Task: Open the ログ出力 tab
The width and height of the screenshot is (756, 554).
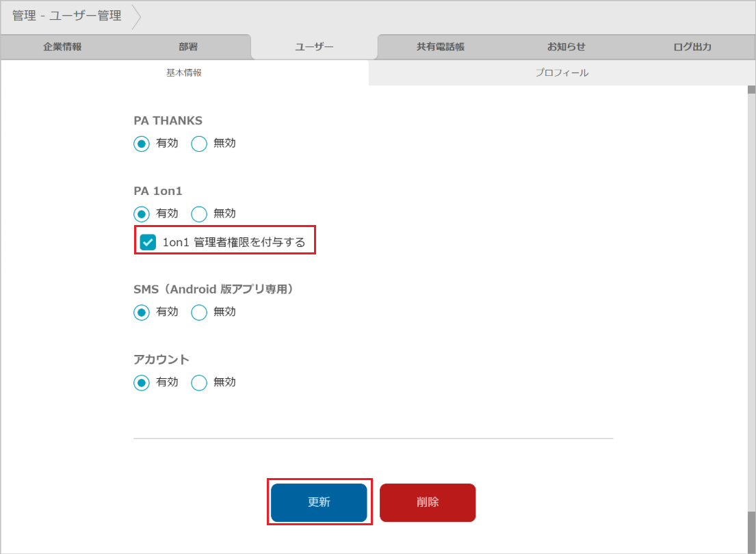Action: pos(692,47)
